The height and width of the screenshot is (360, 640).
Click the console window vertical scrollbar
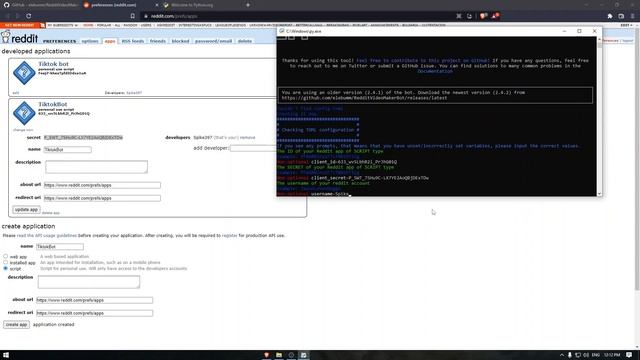599,116
